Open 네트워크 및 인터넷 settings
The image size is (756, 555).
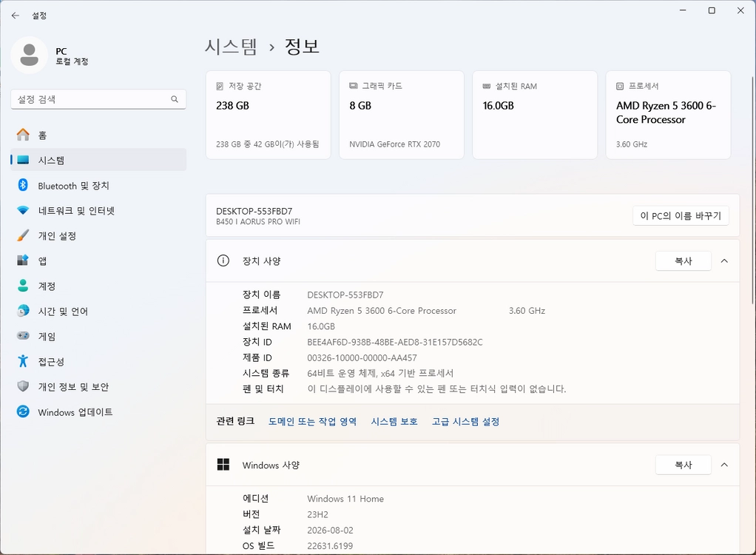[98, 210]
